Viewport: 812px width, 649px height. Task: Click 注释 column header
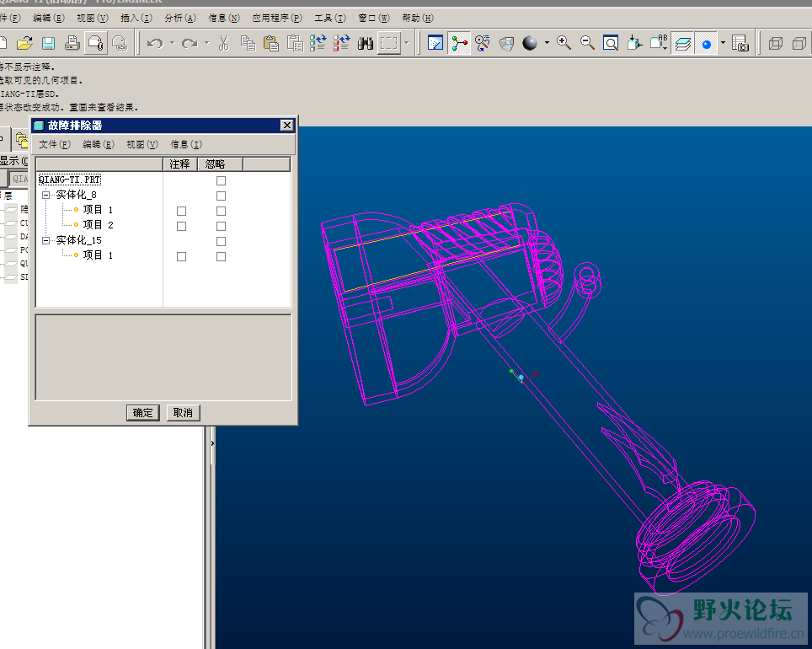[x=179, y=164]
